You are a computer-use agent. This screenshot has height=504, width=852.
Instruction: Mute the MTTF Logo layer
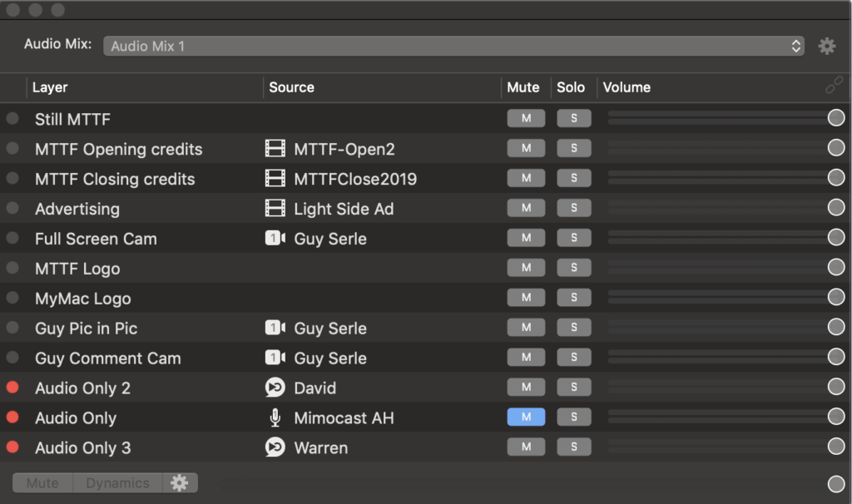526,268
